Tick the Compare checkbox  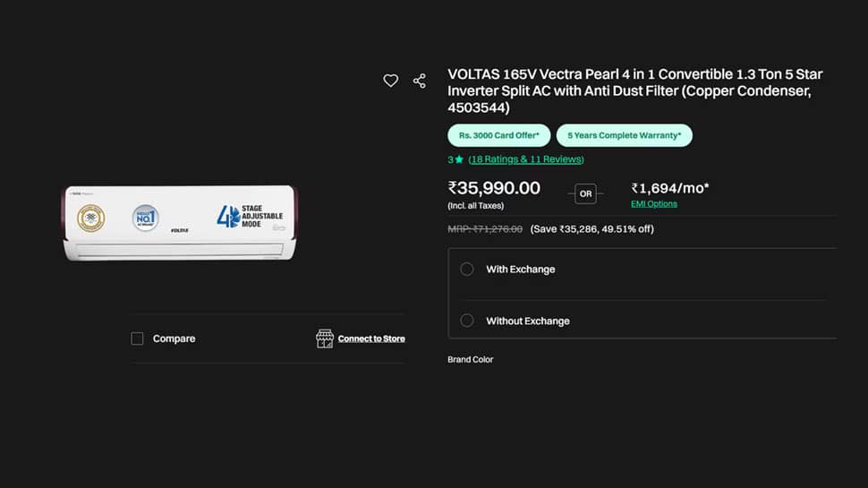coord(137,338)
